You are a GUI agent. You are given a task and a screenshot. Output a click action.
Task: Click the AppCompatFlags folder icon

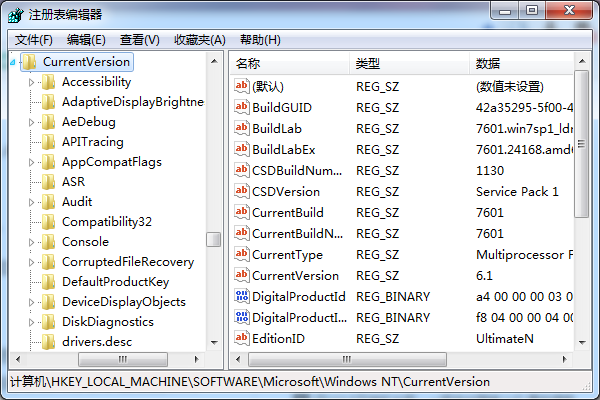48,162
